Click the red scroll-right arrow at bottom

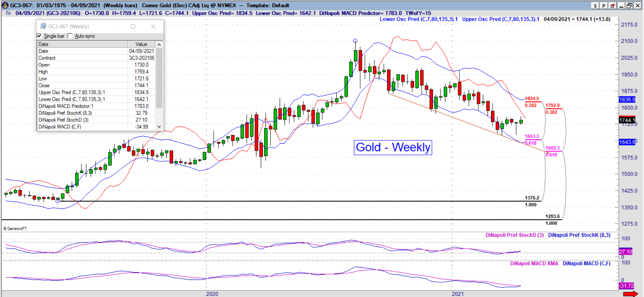(630, 294)
